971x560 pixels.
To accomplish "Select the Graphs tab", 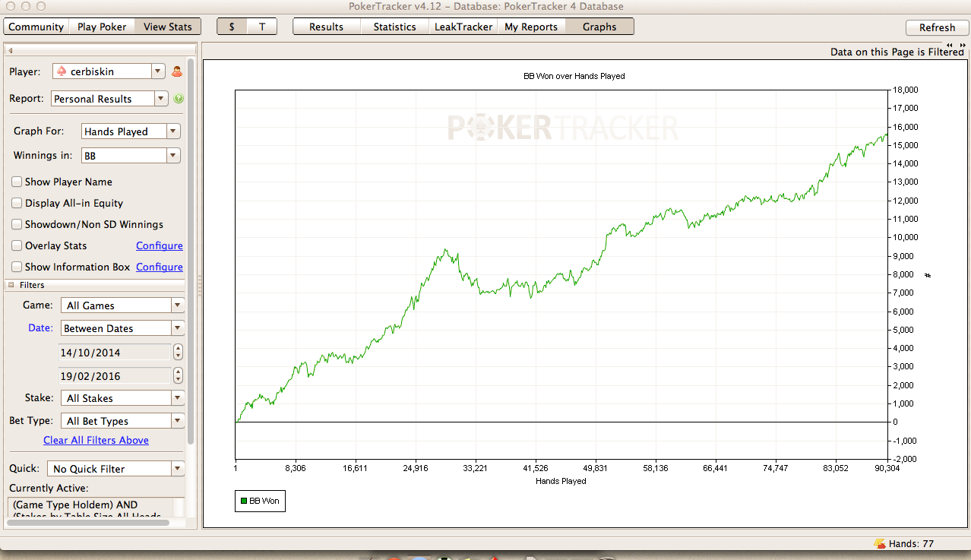I will (x=599, y=27).
